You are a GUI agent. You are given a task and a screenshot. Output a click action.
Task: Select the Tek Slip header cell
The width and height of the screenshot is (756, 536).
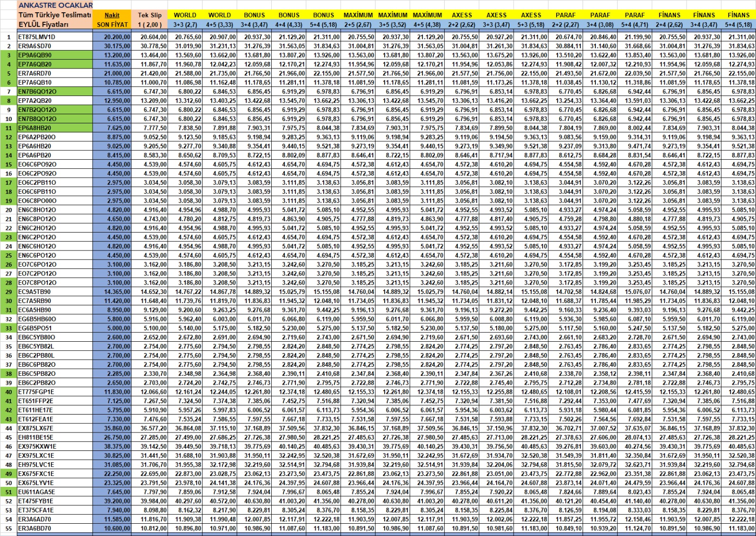click(150, 15)
